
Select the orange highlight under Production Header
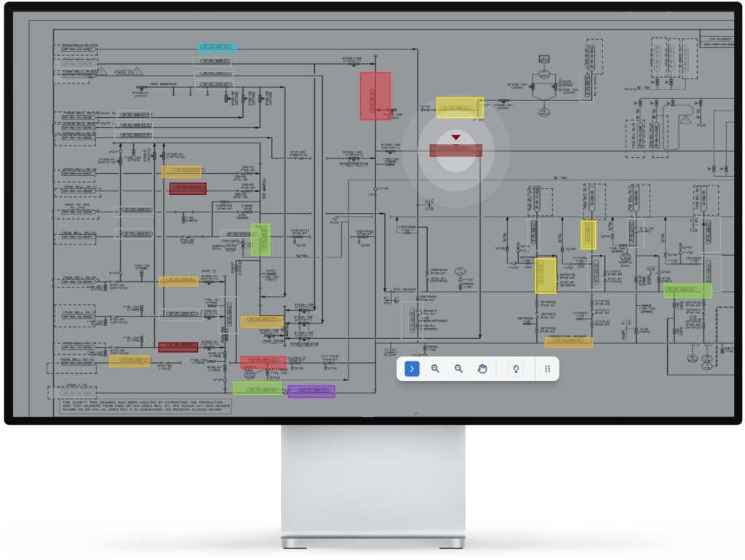coord(568,342)
